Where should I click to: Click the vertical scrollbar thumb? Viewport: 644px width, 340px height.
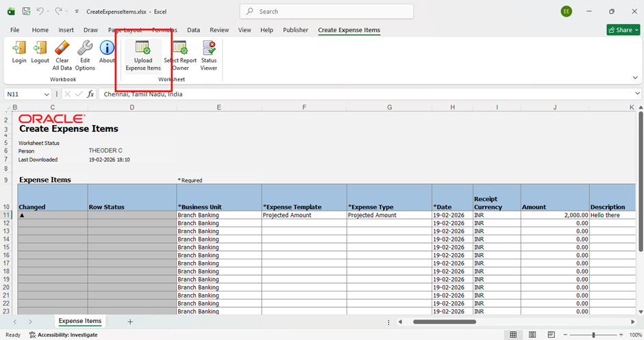(x=641, y=181)
